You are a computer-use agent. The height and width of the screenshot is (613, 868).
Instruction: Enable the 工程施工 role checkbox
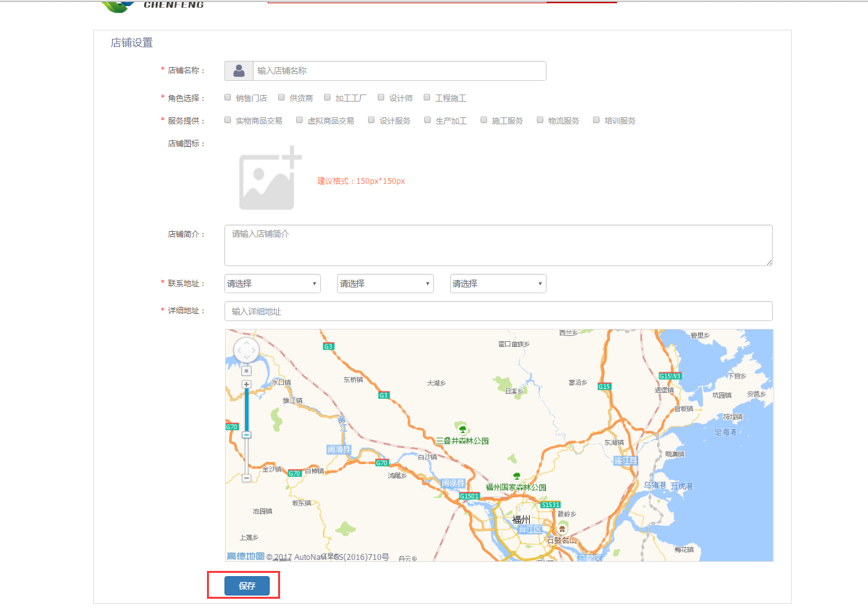[x=427, y=97]
